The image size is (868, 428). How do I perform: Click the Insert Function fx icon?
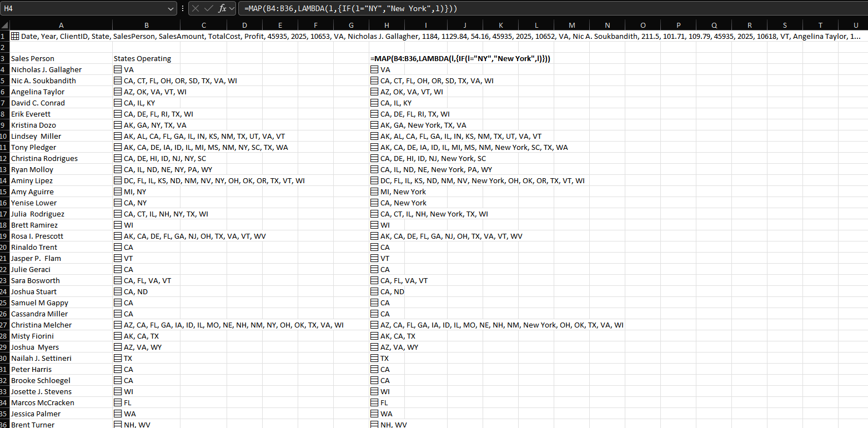tap(222, 8)
